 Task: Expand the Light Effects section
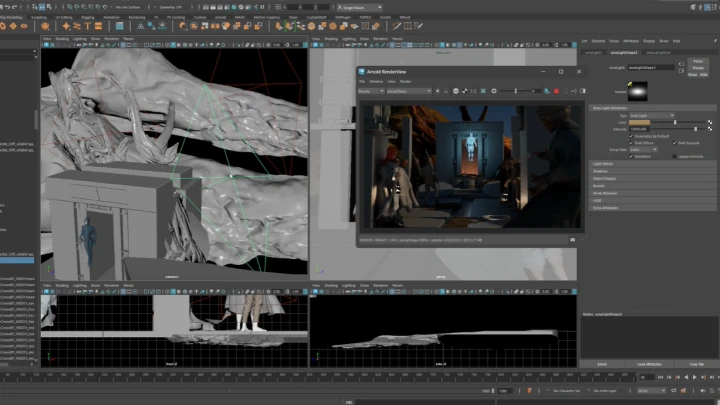652,164
